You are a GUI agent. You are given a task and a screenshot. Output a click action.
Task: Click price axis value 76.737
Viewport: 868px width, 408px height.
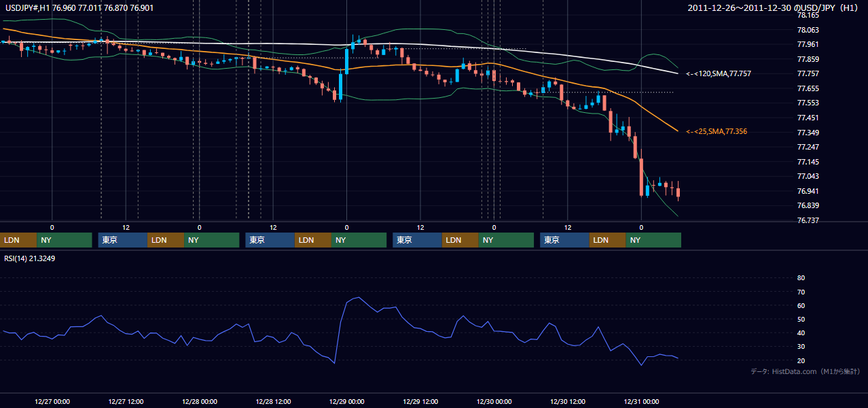click(x=808, y=220)
